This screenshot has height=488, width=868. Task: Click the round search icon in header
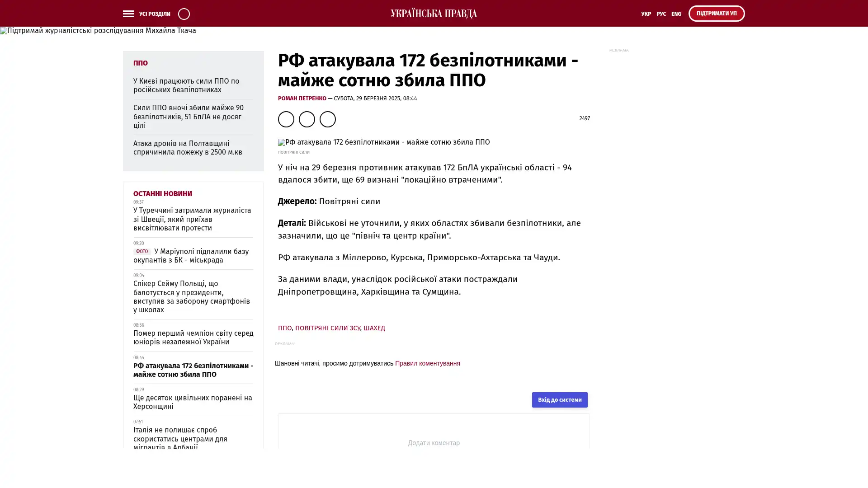(x=184, y=14)
